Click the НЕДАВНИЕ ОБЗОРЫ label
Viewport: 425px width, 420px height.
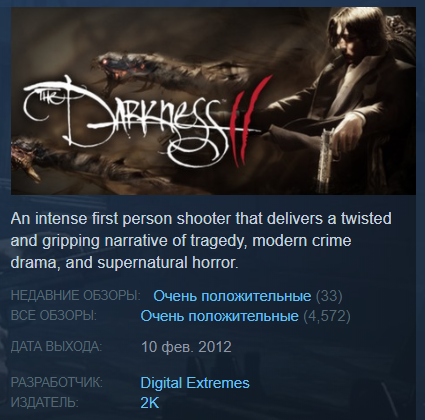[x=76, y=296]
